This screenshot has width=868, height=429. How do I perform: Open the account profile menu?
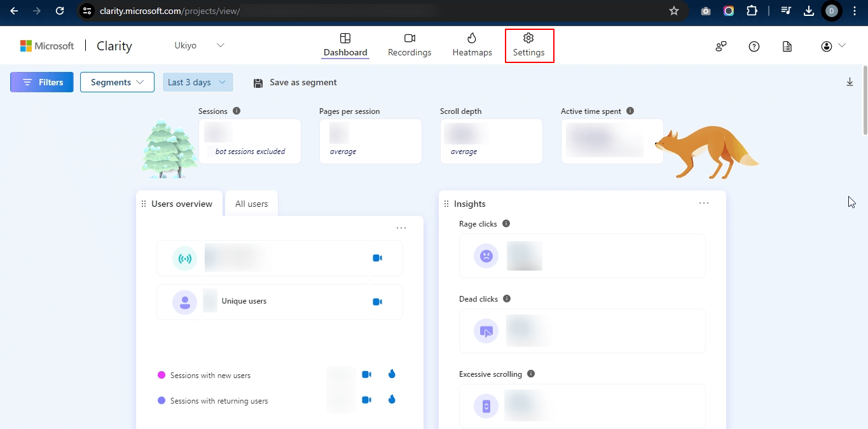833,46
